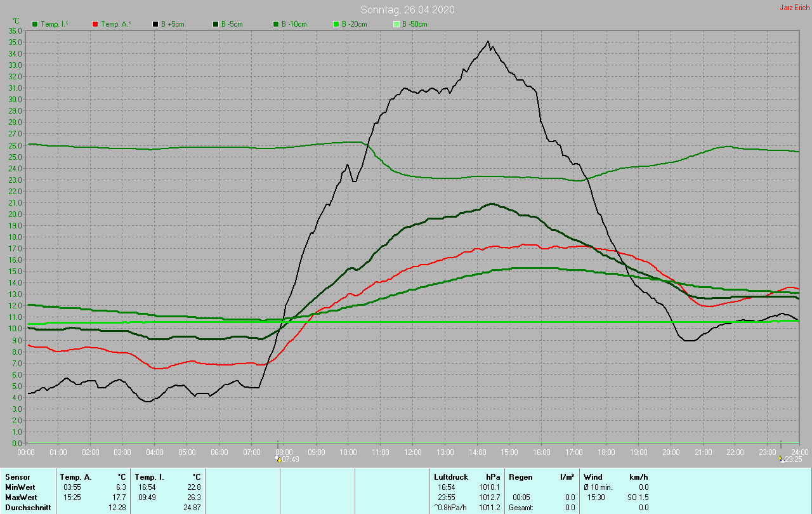Click the sunset marker icon at 23:25
The image size is (812, 514).
(781, 458)
